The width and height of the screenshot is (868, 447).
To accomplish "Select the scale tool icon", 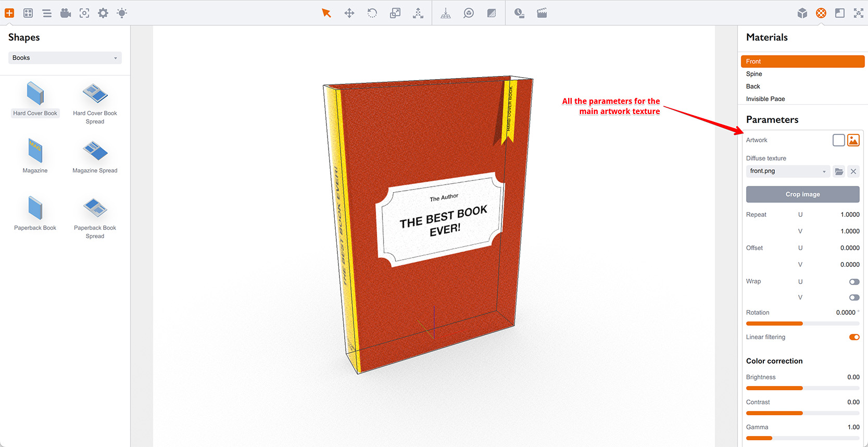I will click(x=395, y=13).
